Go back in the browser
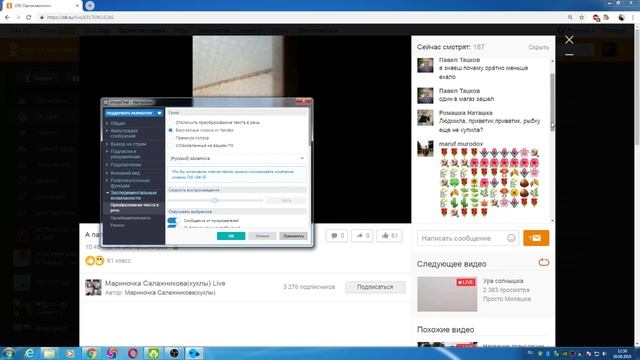The height and width of the screenshot is (360, 640). (7, 18)
